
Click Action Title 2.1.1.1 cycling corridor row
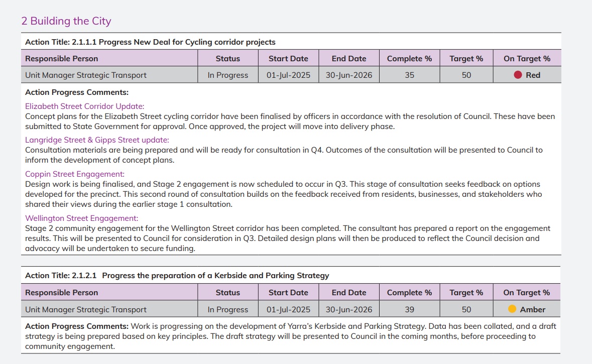click(x=150, y=42)
